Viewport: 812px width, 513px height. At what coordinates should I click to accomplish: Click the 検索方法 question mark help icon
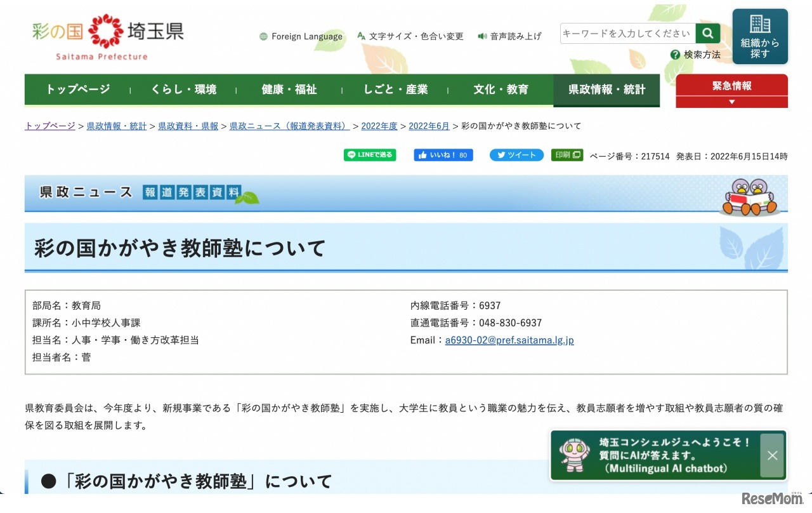click(x=675, y=55)
